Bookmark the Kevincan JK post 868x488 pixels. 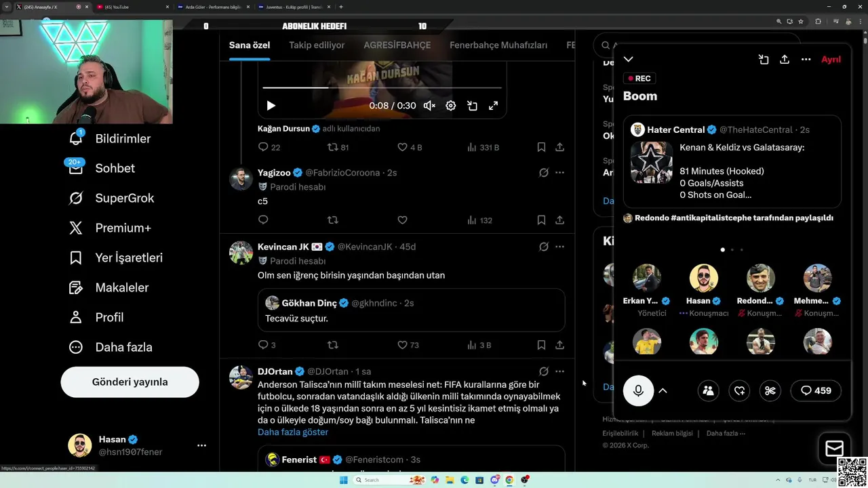(541, 345)
